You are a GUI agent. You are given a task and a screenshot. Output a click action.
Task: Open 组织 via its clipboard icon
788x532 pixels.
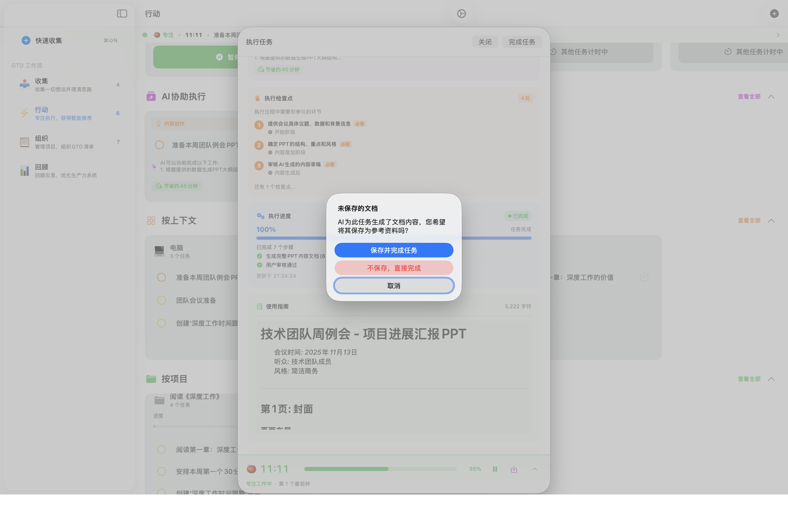(x=24, y=141)
